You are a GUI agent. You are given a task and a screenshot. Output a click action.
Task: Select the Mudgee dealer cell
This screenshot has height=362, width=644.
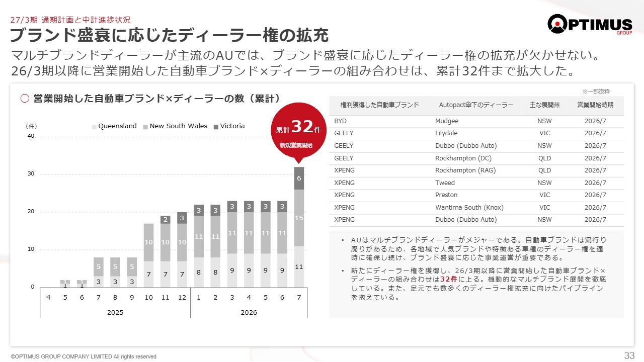(x=447, y=121)
